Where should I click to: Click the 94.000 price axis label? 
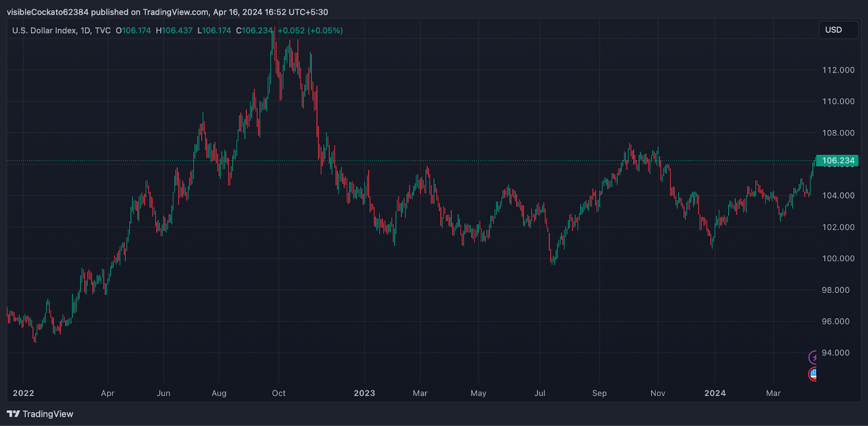[x=836, y=353]
